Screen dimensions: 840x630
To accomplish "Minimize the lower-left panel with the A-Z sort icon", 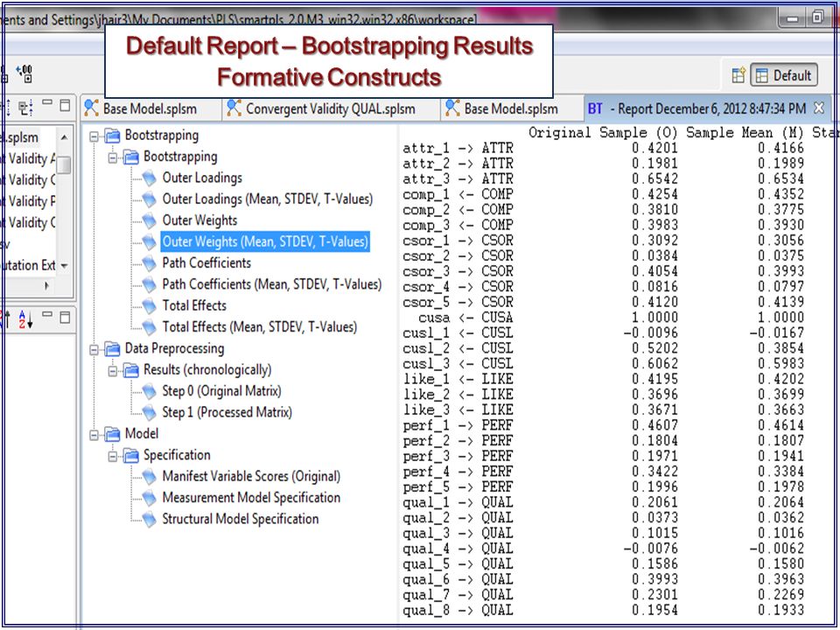I will tap(47, 315).
